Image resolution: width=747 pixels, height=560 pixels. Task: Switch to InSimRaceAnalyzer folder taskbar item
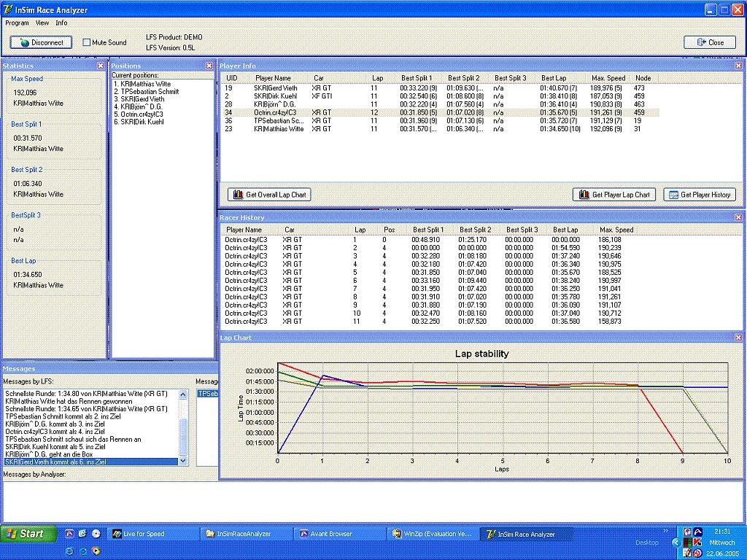(245, 534)
